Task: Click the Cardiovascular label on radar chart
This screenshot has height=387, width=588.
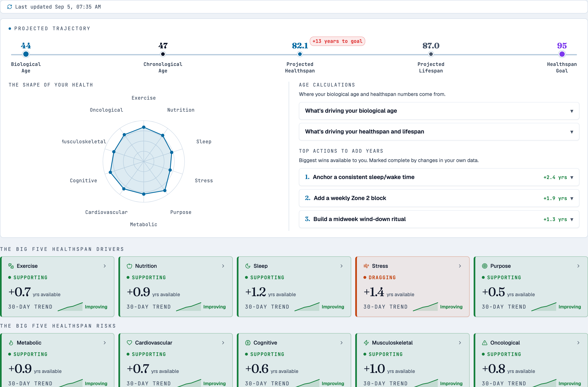Action: coord(106,212)
